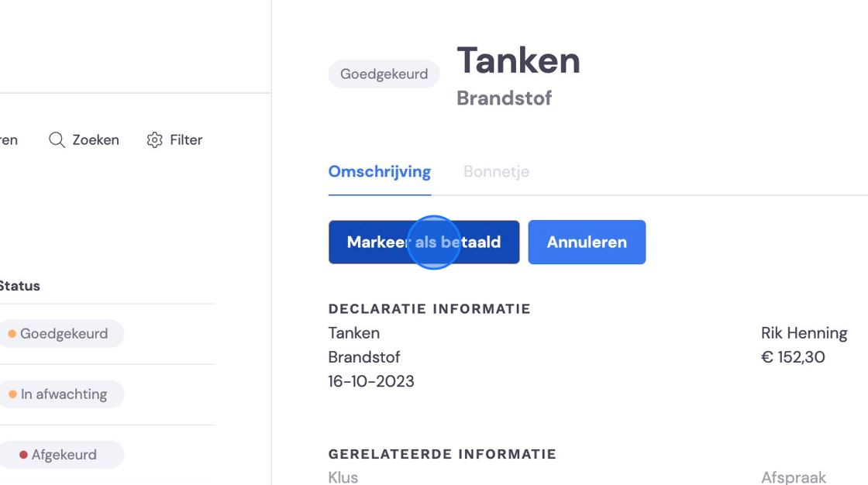Image resolution: width=868 pixels, height=485 pixels.
Task: Click the orange dot on In afwachting
Action: (x=12, y=394)
